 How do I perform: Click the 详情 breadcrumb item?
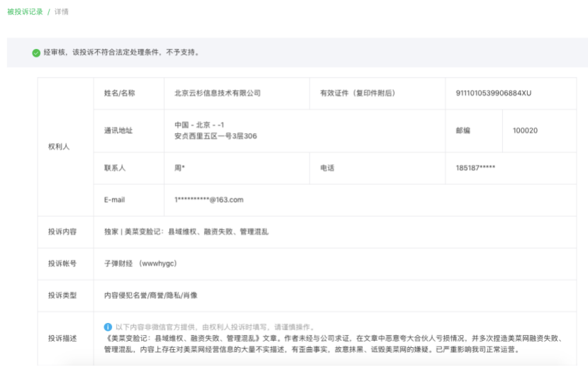click(62, 12)
